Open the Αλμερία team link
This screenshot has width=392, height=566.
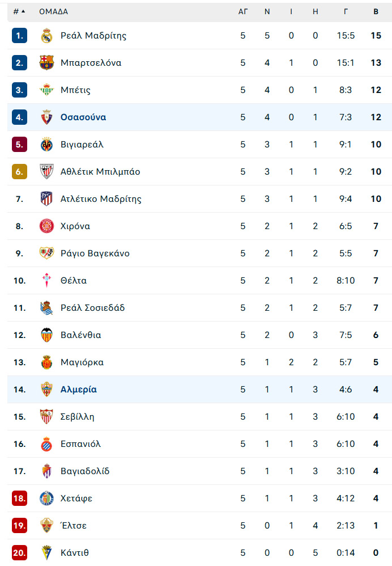click(x=79, y=390)
